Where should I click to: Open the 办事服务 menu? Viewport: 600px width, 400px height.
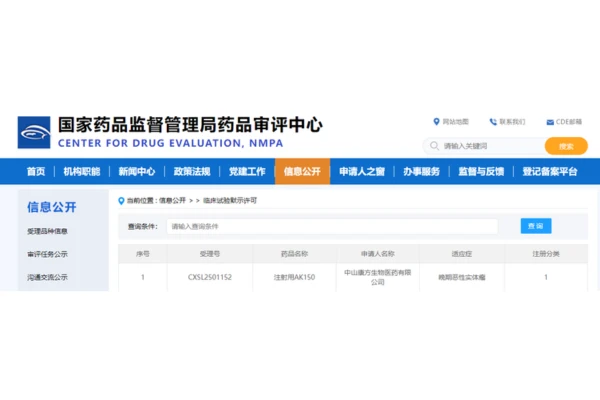click(x=421, y=172)
